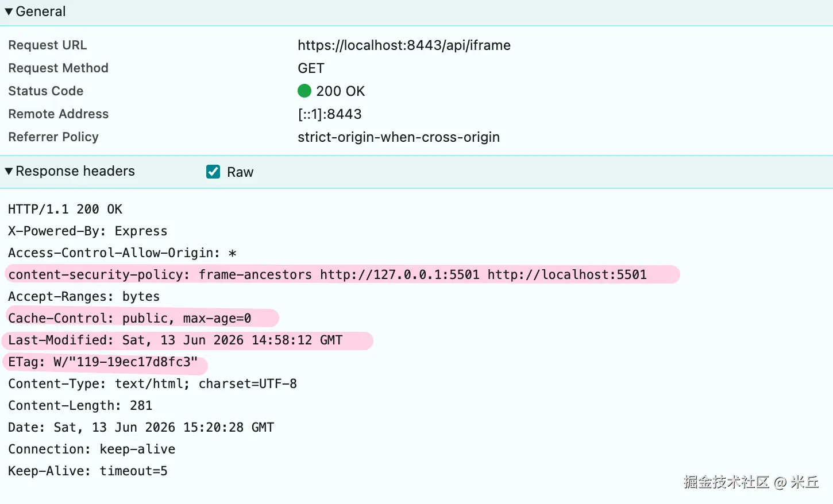This screenshot has height=504, width=833.
Task: Collapse the Response headers section triangle
Action: point(9,171)
